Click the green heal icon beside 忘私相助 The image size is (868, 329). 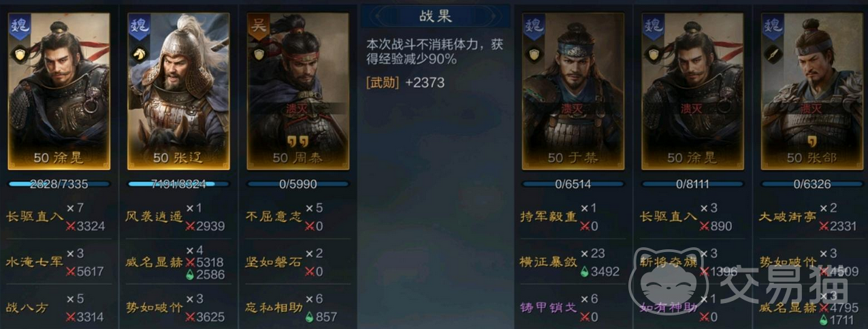(x=310, y=317)
